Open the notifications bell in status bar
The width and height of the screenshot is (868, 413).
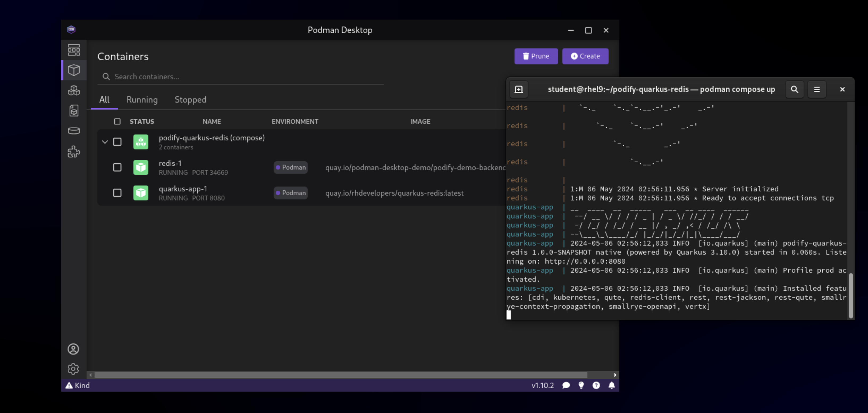tap(612, 385)
